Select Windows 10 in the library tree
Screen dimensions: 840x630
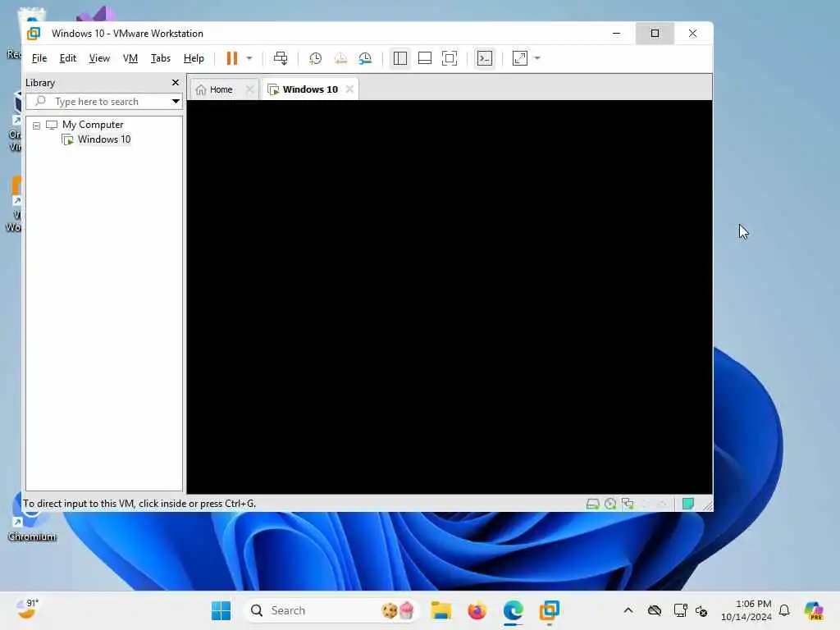tap(104, 139)
